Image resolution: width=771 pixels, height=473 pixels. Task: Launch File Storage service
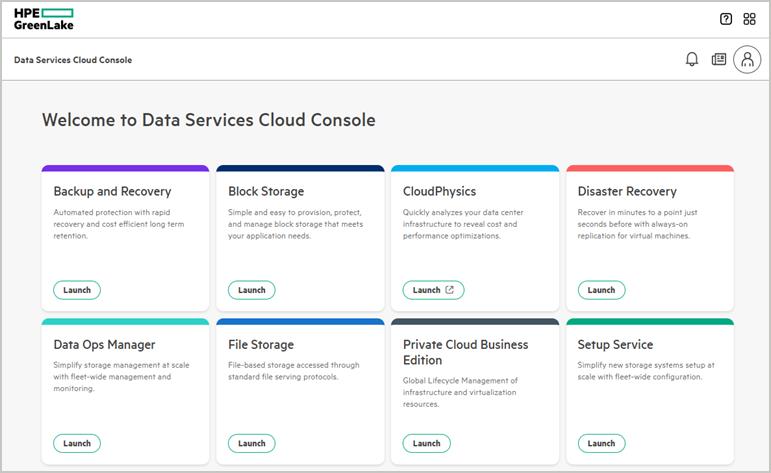251,443
